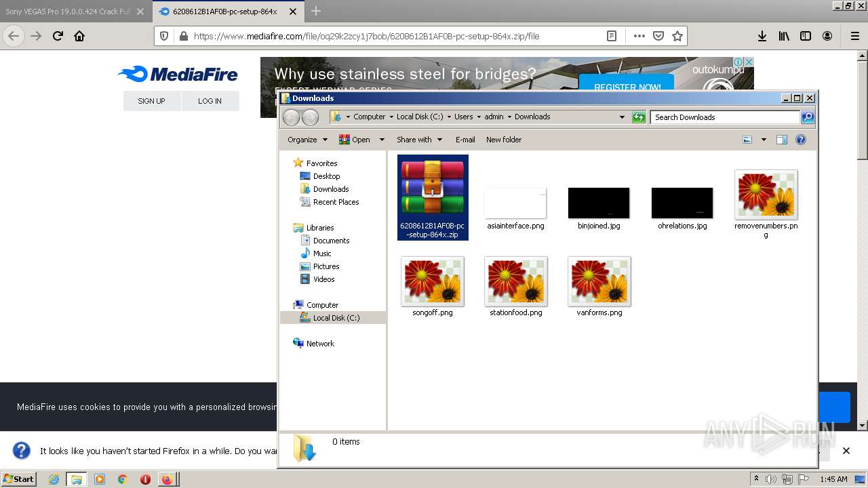Open Downloads in navigation pane
Screen dimensions: 868x488
331,189
